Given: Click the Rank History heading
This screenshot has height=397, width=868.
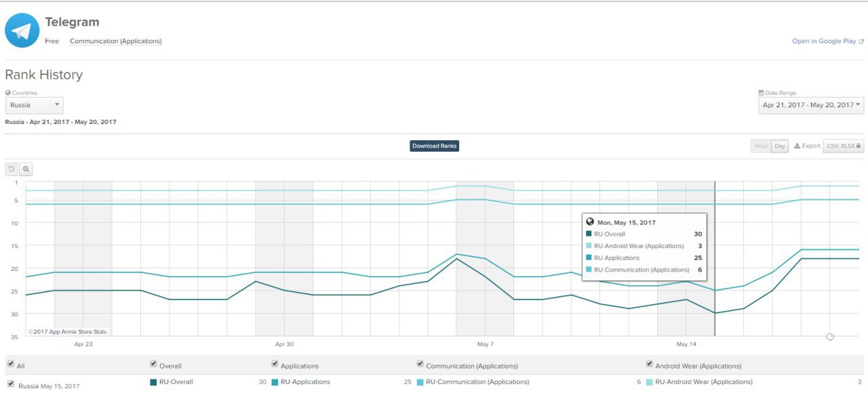Looking at the screenshot, I should tap(44, 75).
